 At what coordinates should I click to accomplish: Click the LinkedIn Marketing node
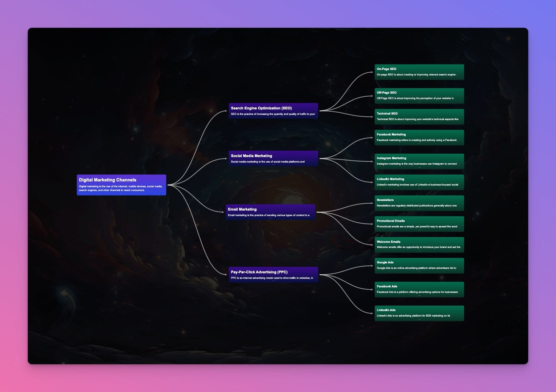(x=419, y=182)
